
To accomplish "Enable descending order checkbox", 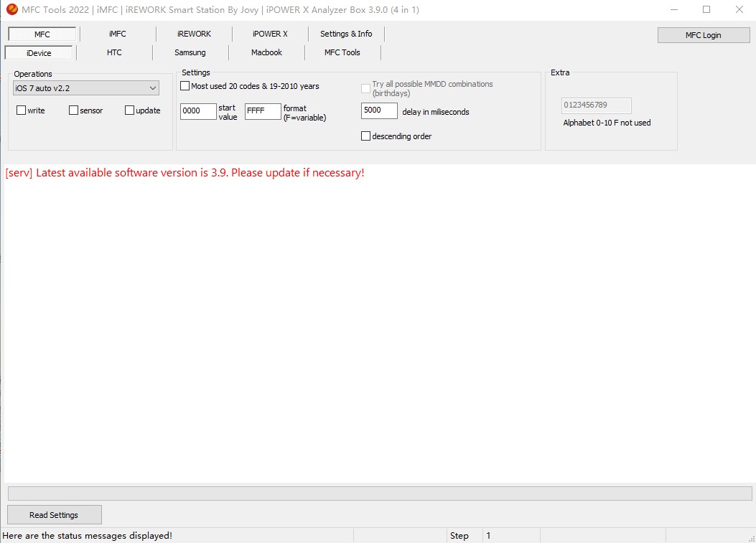I will point(366,136).
